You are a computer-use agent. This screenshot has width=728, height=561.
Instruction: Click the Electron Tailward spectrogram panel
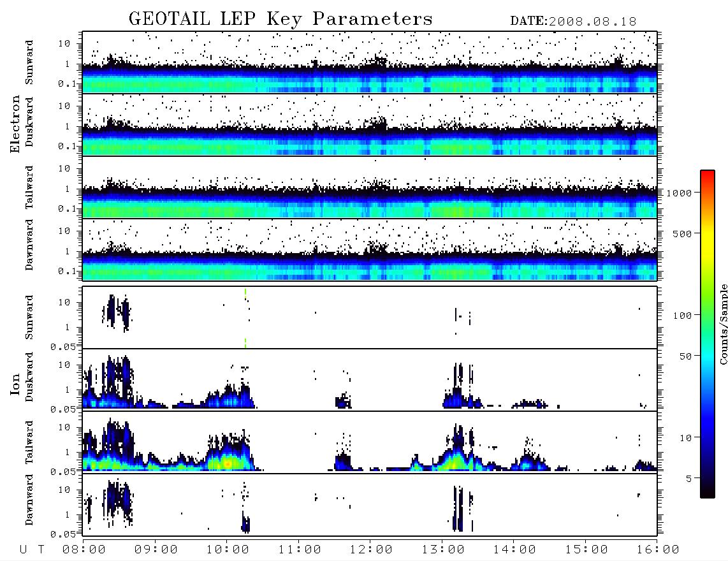point(370,187)
